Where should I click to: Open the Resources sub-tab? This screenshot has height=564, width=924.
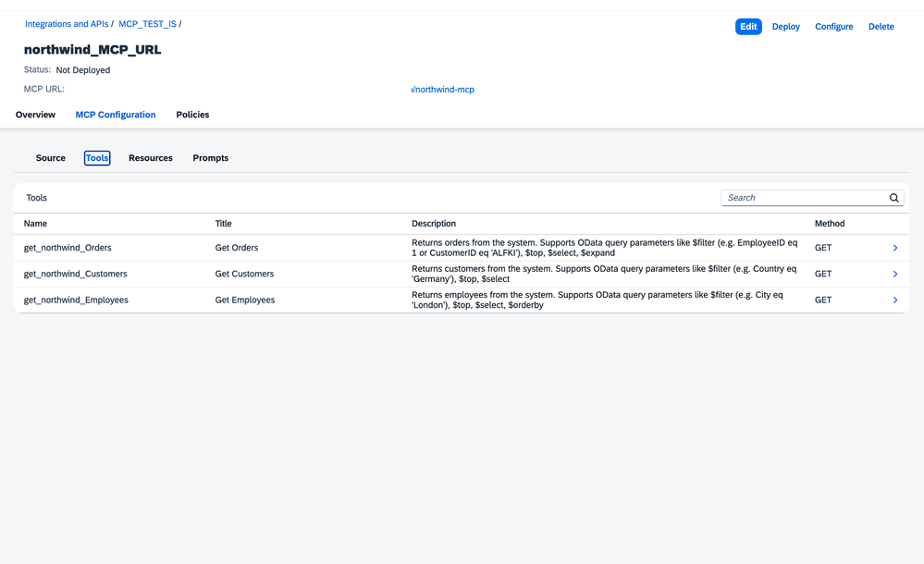[151, 158]
